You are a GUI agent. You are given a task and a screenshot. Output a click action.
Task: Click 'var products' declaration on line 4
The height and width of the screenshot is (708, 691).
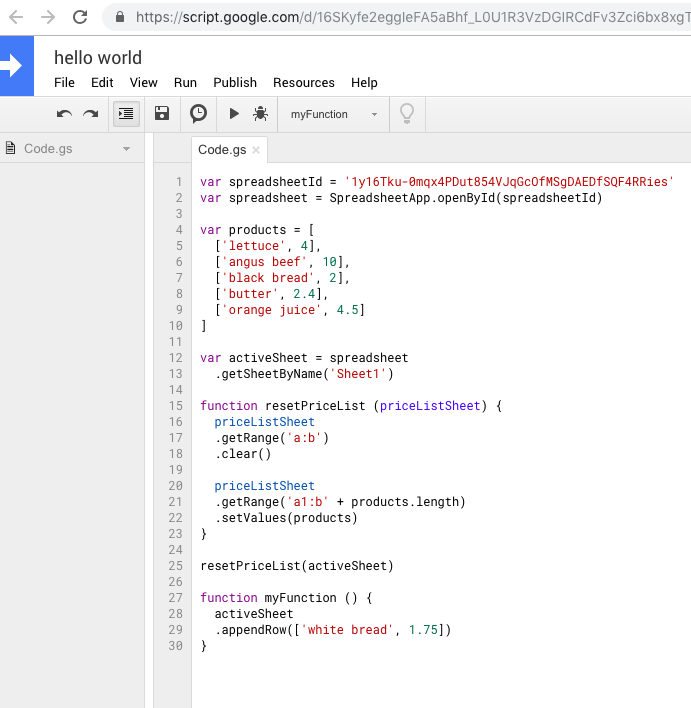pyautogui.click(x=243, y=230)
